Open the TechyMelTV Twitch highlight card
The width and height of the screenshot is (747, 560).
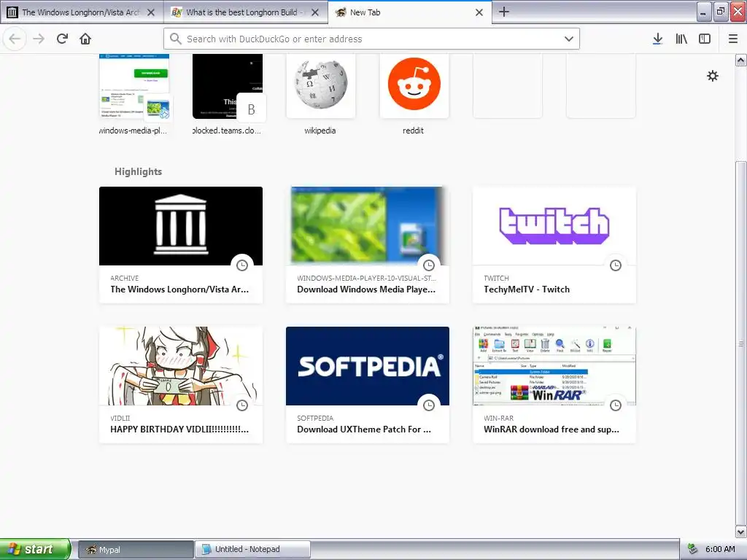click(554, 245)
